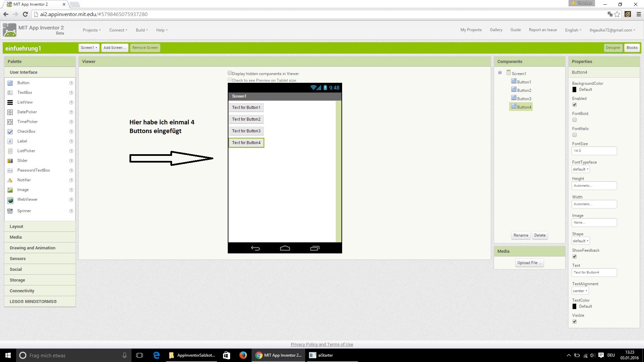Open the Help menu

(162, 30)
